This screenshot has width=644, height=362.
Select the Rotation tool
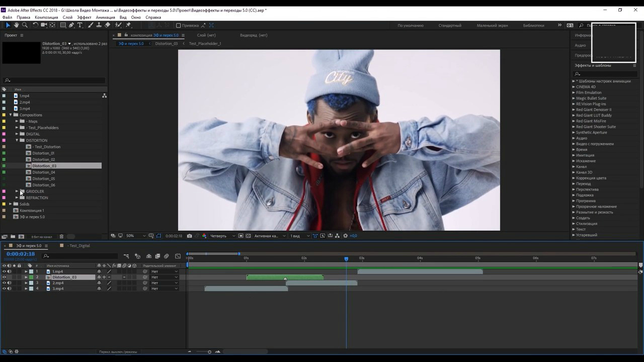click(35, 25)
